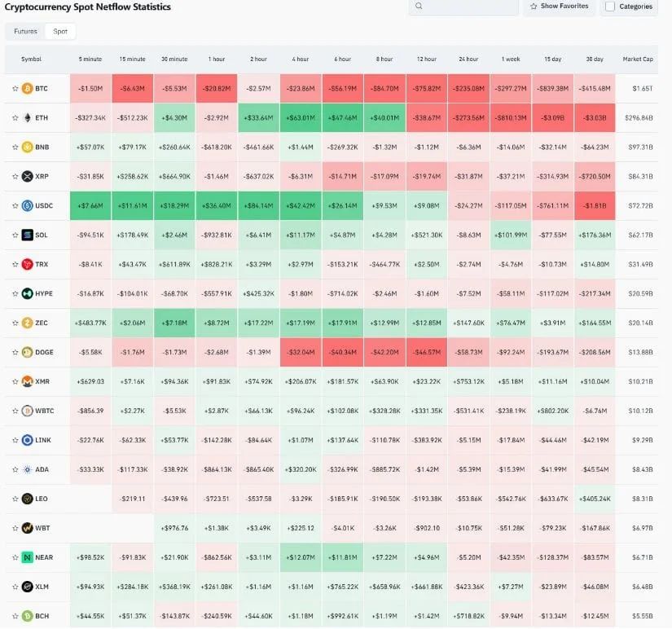Viewport: 672px width, 629px height.
Task: Click BTC market cap $1.65T
Action: pyautogui.click(x=643, y=89)
